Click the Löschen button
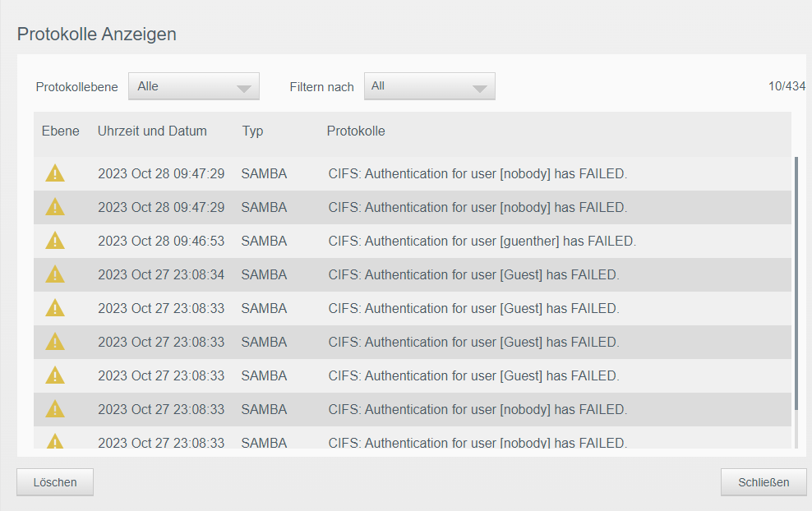This screenshot has height=511, width=812. (x=55, y=482)
